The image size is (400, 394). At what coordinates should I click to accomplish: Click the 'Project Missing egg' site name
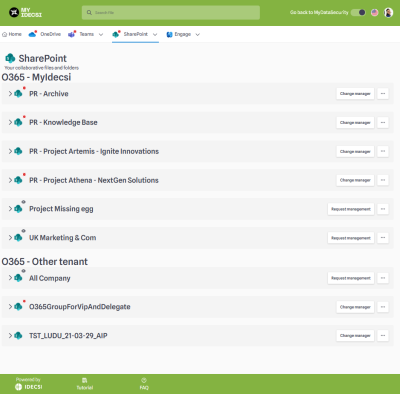point(61,209)
